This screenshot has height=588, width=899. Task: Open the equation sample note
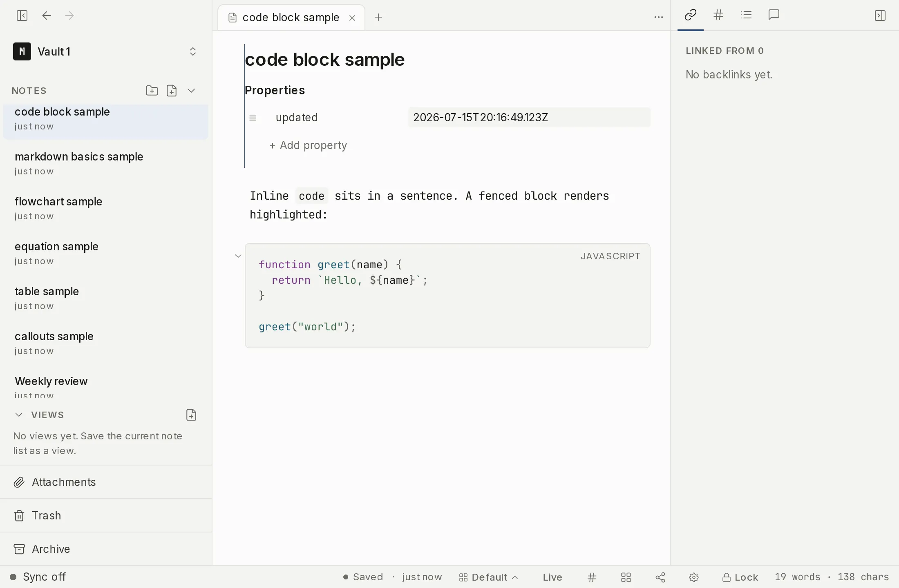point(106,253)
